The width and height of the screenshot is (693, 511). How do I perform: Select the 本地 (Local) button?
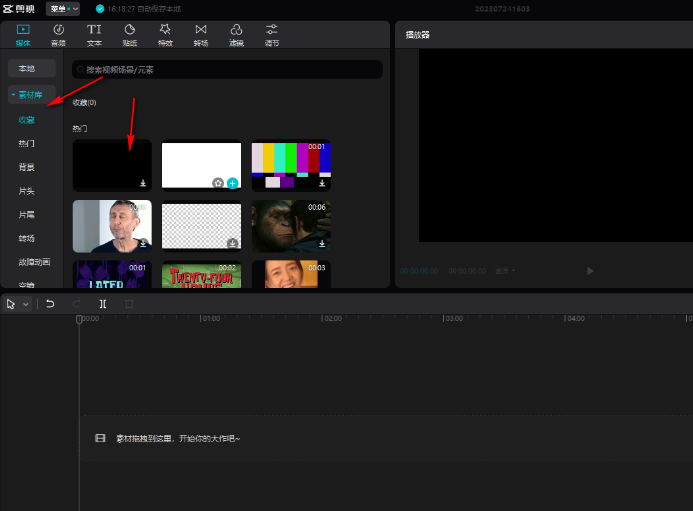tap(31, 69)
